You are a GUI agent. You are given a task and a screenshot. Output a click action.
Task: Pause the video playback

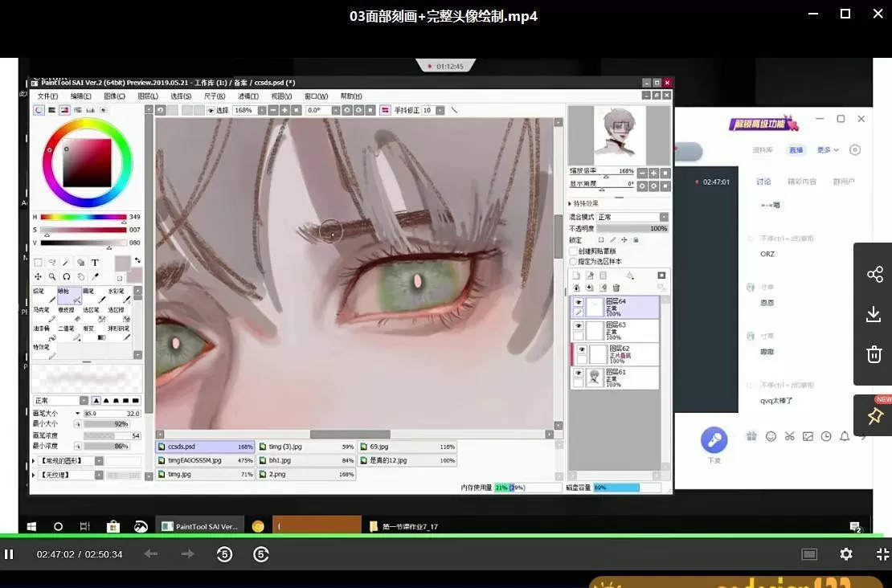tap(10, 554)
